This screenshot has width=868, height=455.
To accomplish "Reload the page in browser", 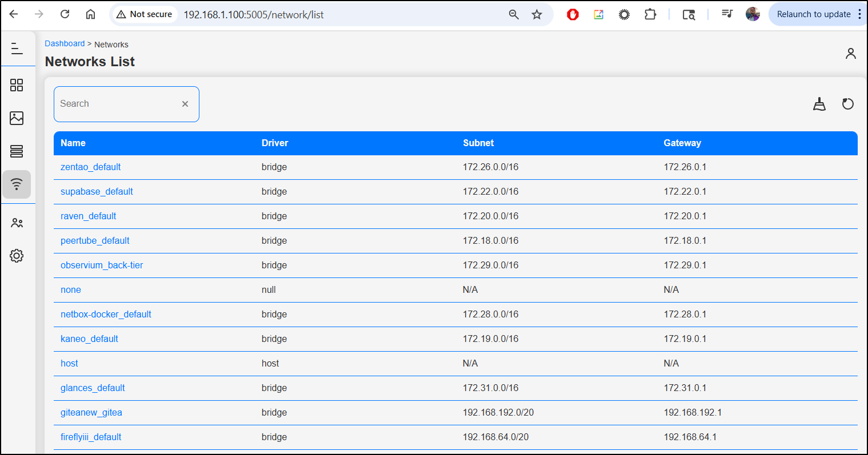I will [65, 14].
